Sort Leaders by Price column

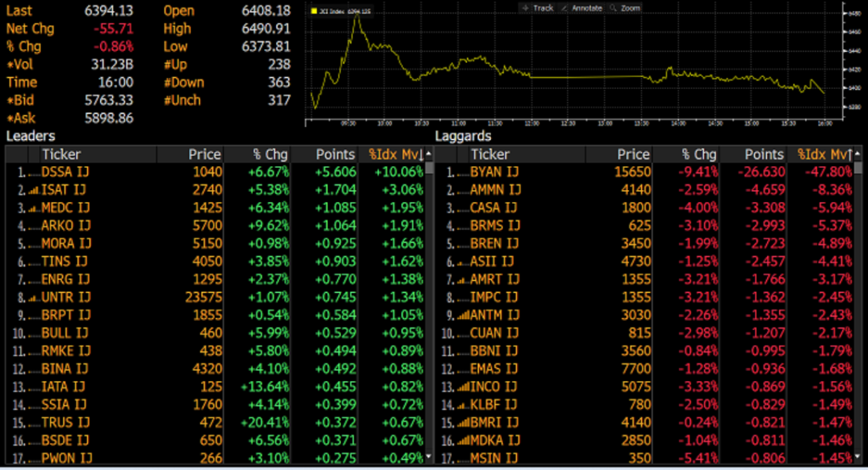pos(204,154)
